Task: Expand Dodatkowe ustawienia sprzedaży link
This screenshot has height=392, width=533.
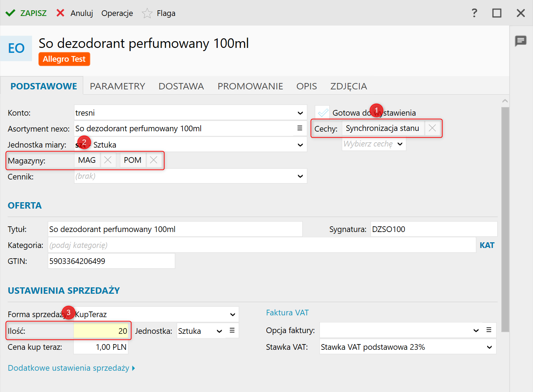Action: pyautogui.click(x=71, y=368)
